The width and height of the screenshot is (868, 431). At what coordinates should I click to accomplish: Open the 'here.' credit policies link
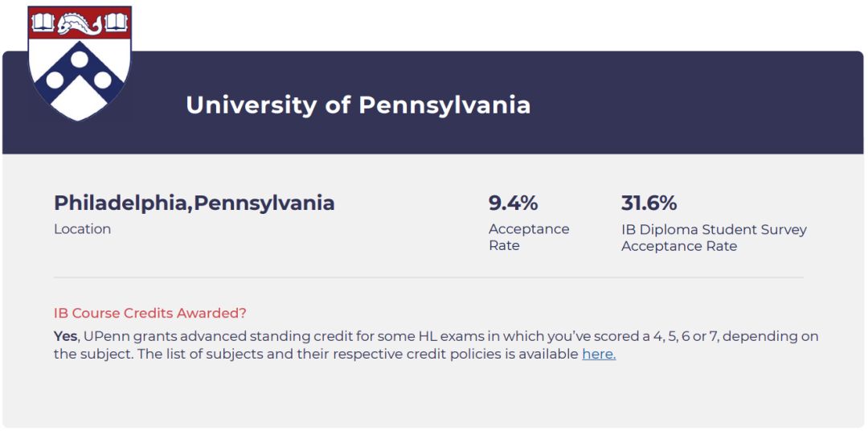coord(599,354)
